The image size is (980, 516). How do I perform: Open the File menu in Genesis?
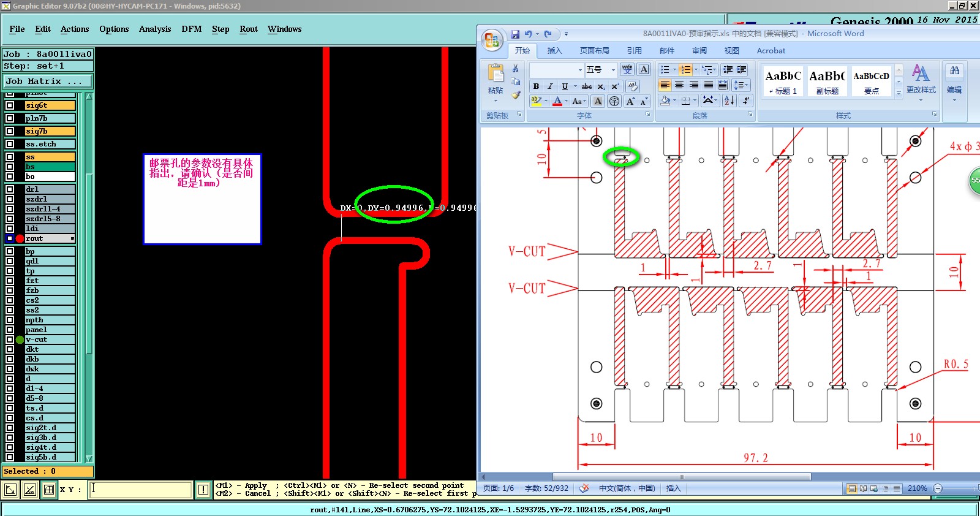pos(17,29)
